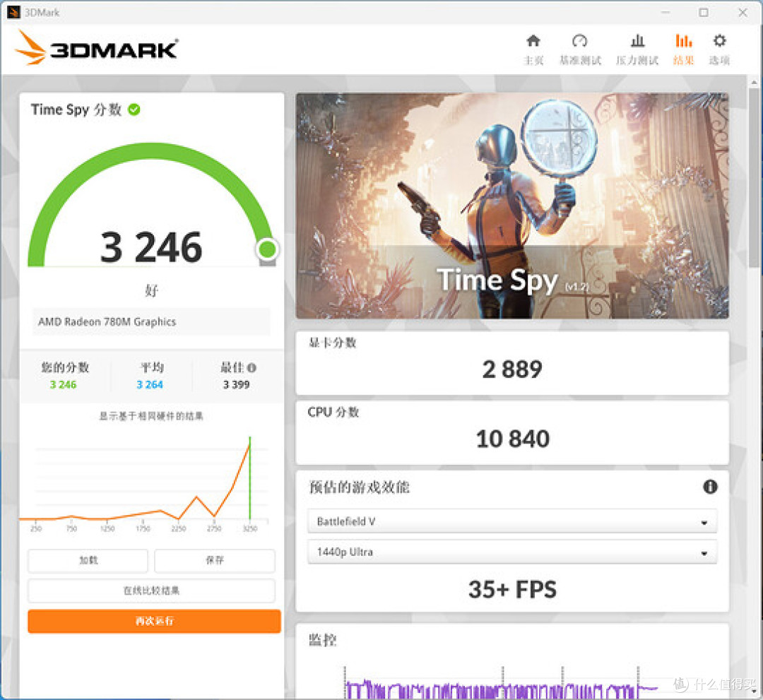The image size is (763, 700).
Task: Click the 3DMark logo
Action: point(96,47)
